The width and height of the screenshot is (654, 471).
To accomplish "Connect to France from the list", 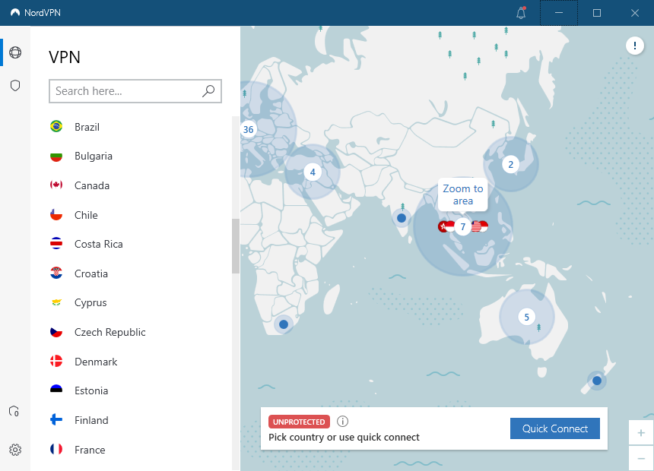I will 89,450.
